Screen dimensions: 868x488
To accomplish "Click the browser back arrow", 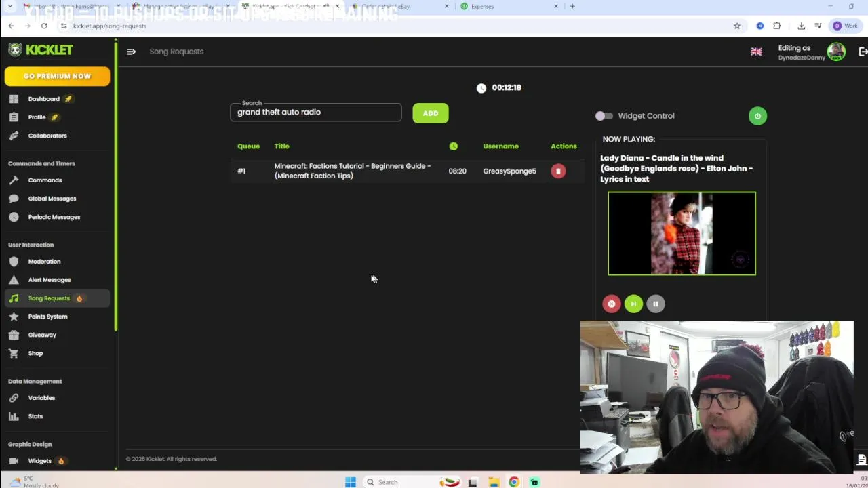I will coord(11,26).
